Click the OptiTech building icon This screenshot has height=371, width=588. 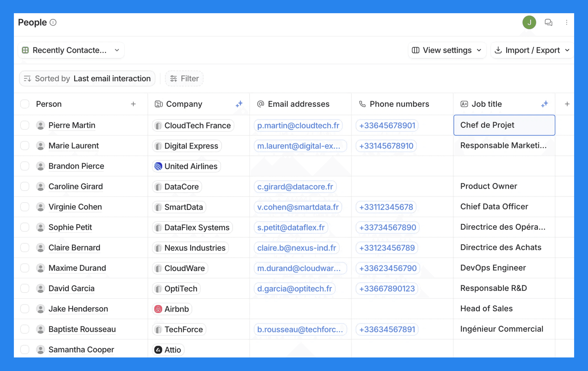(x=158, y=289)
